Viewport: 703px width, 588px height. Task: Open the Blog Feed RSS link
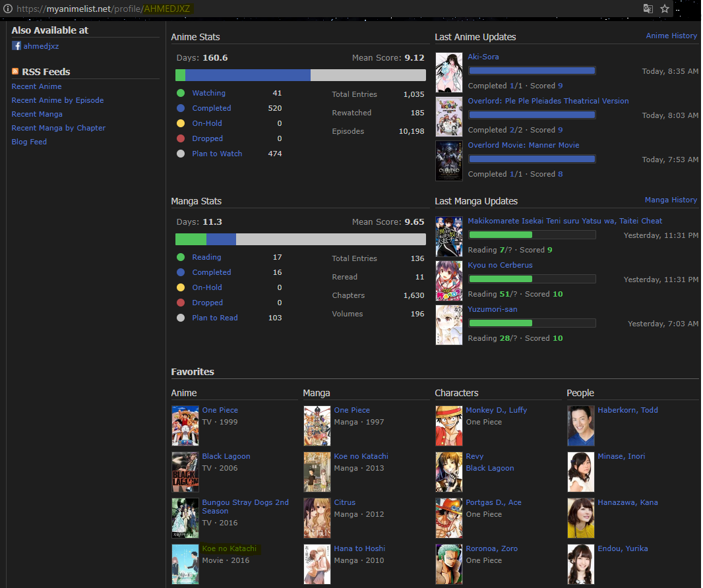[x=29, y=142]
